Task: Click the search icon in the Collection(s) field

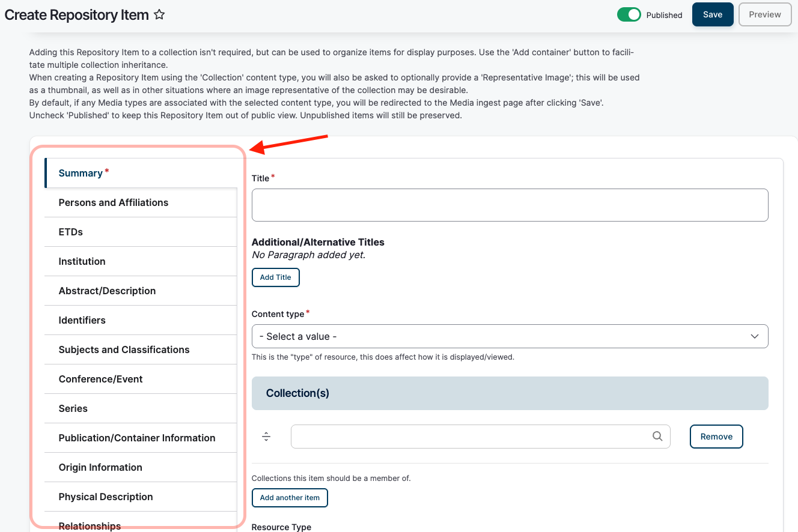Action: 657,437
